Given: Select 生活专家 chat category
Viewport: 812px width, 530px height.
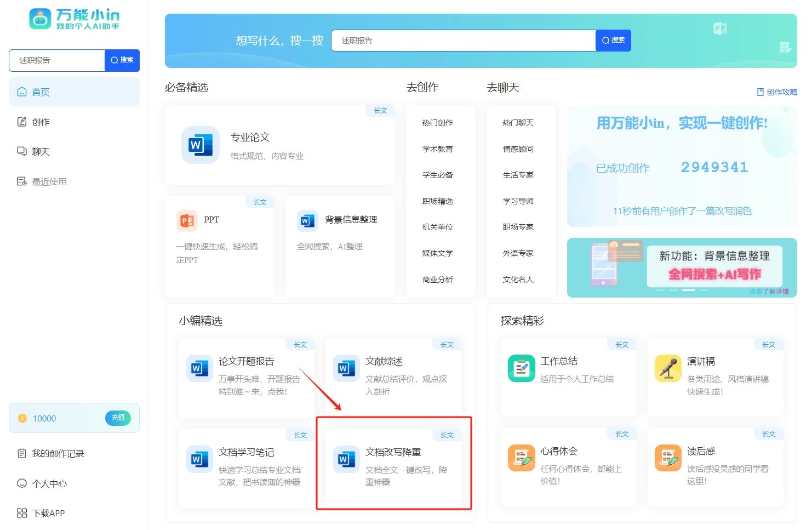Looking at the screenshot, I should (x=518, y=175).
